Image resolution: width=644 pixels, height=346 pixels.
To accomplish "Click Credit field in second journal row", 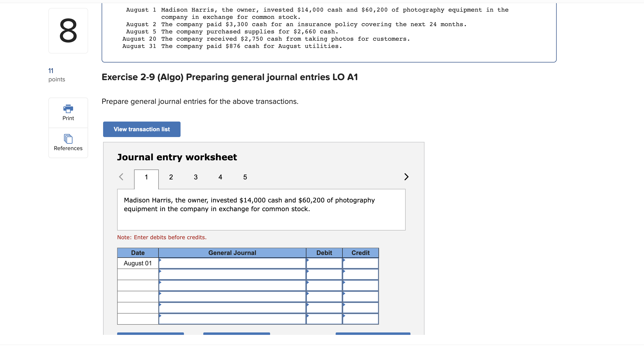I will coord(360,274).
